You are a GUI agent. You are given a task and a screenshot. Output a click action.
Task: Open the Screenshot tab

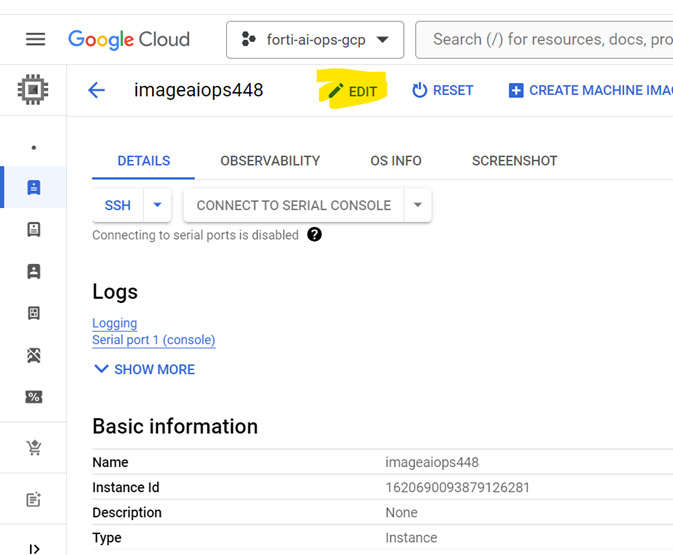(514, 161)
